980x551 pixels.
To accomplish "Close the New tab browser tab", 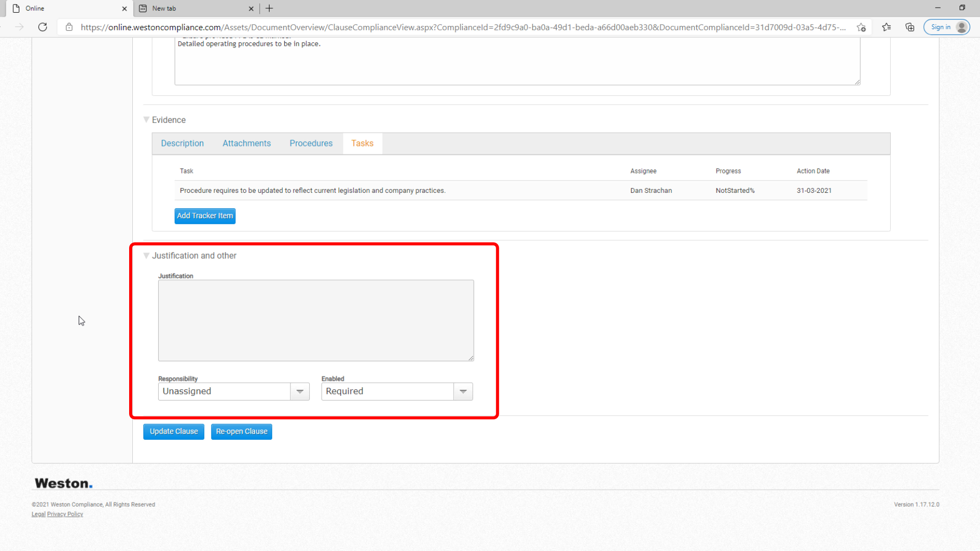I will (251, 9).
